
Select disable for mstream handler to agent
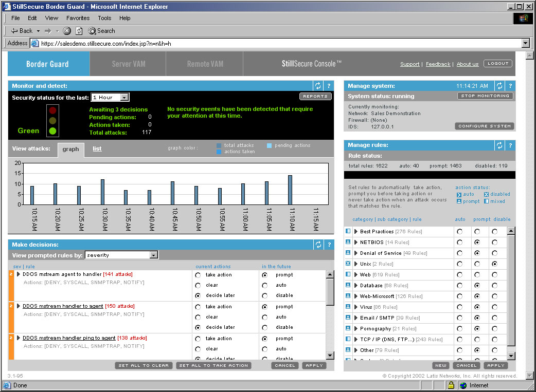264,327
